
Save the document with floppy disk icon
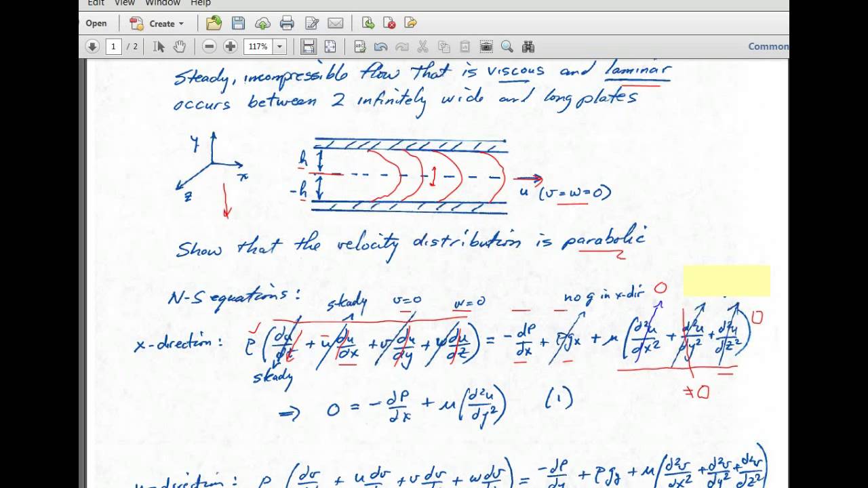pyautogui.click(x=238, y=23)
